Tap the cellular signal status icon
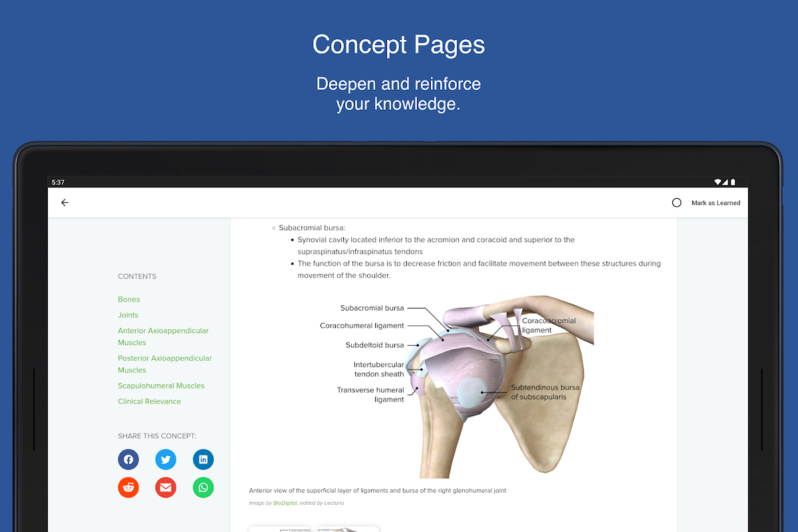This screenshot has height=532, width=798. pyautogui.click(x=726, y=182)
